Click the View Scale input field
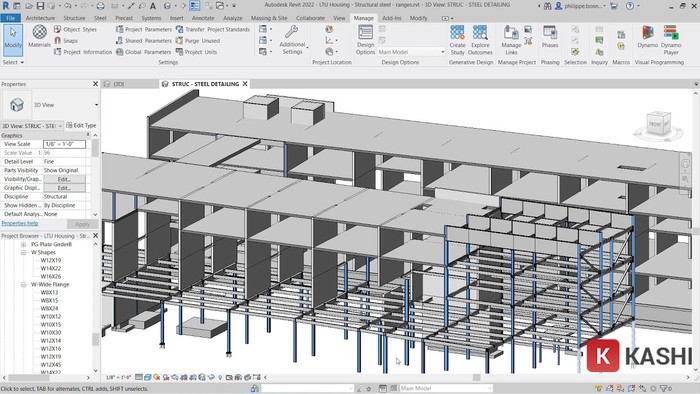Viewport: 700px width, 394px height. click(x=64, y=144)
